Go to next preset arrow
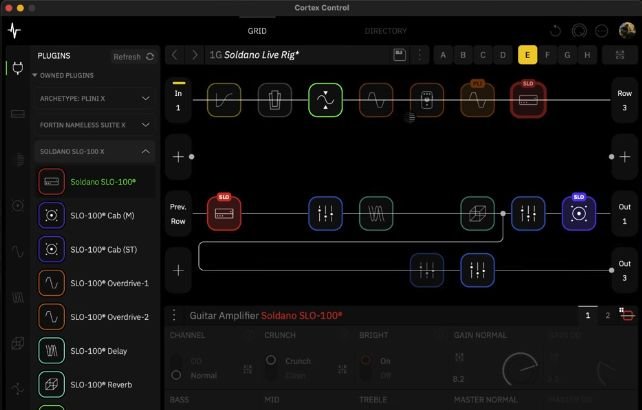Image resolution: width=642 pixels, height=410 pixels. pos(195,55)
